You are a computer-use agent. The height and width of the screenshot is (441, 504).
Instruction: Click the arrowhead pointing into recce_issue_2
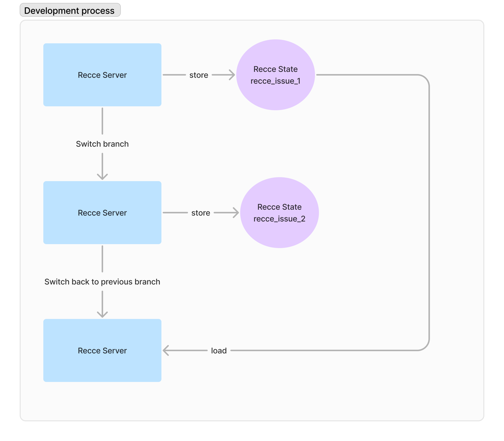pos(236,213)
